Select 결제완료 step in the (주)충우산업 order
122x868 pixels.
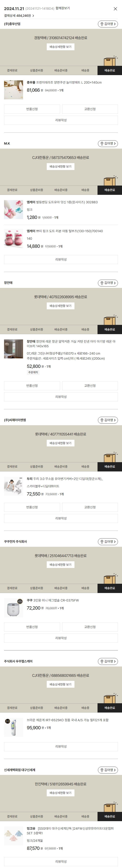(12, 70)
